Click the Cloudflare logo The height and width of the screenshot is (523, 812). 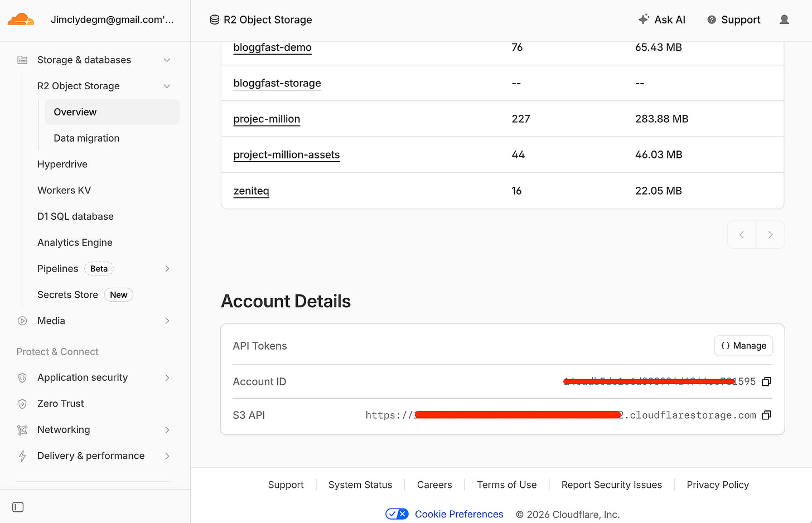(x=21, y=20)
